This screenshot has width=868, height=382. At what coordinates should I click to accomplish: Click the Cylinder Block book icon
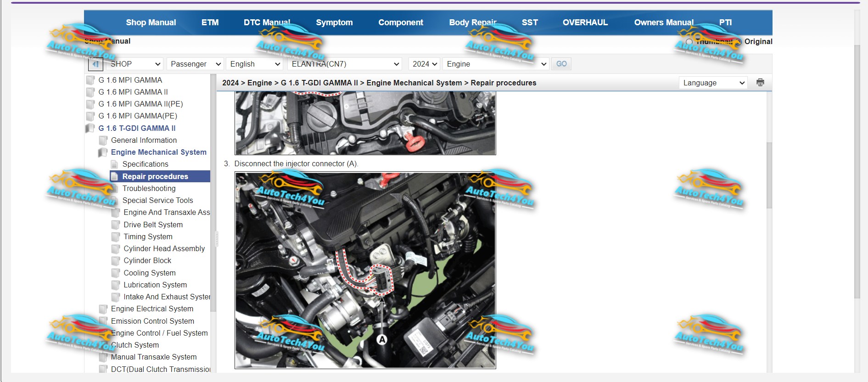tap(116, 261)
